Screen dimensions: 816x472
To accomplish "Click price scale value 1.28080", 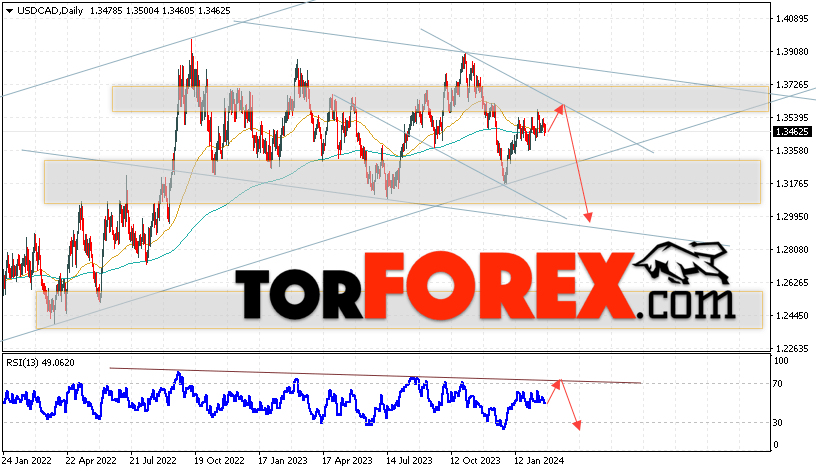I will (x=792, y=250).
